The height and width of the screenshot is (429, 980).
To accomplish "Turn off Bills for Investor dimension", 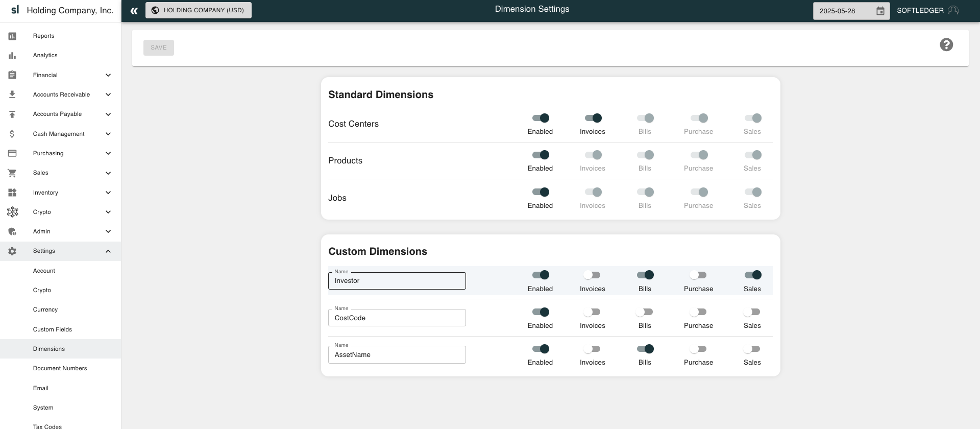I will coord(645,275).
